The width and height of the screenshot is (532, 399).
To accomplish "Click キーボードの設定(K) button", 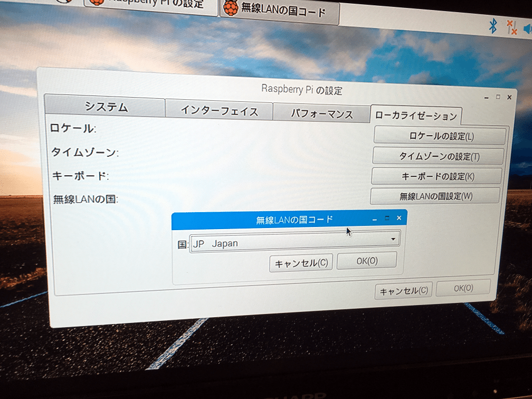I will (x=437, y=176).
